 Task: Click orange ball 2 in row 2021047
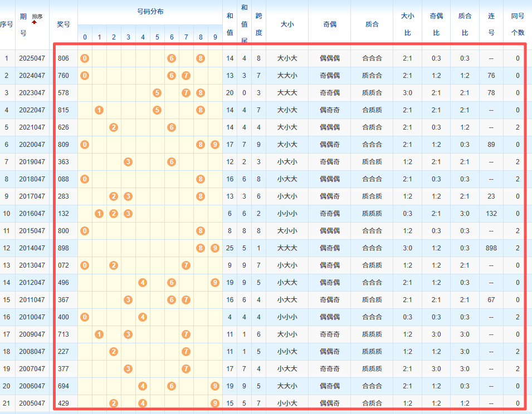114,127
